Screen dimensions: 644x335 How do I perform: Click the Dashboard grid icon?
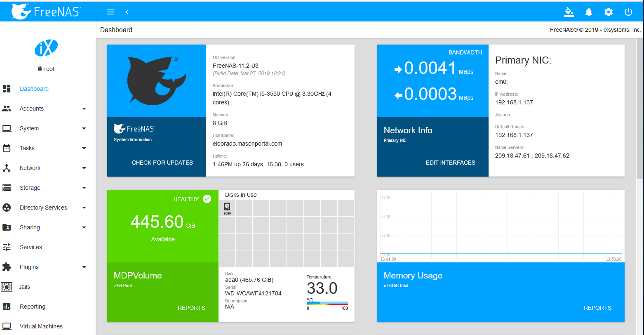pos(7,89)
